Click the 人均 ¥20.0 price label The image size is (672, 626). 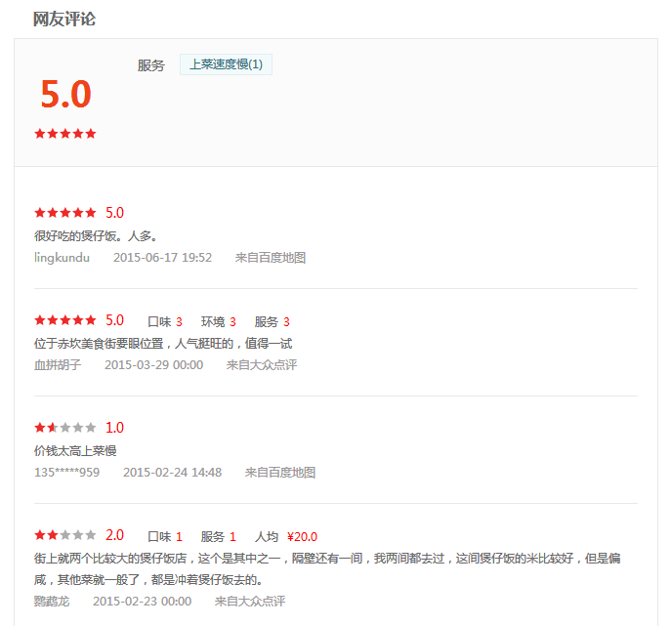click(x=285, y=536)
